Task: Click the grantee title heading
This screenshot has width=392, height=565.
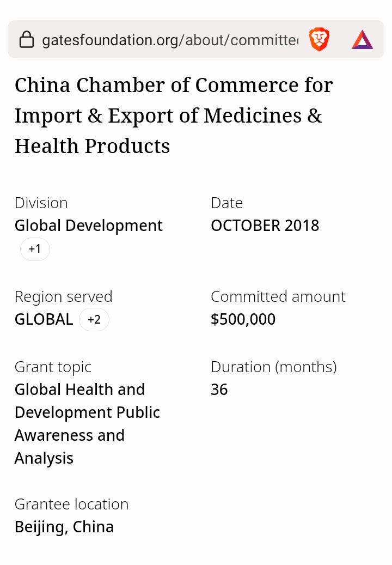Action: pyautogui.click(x=174, y=116)
